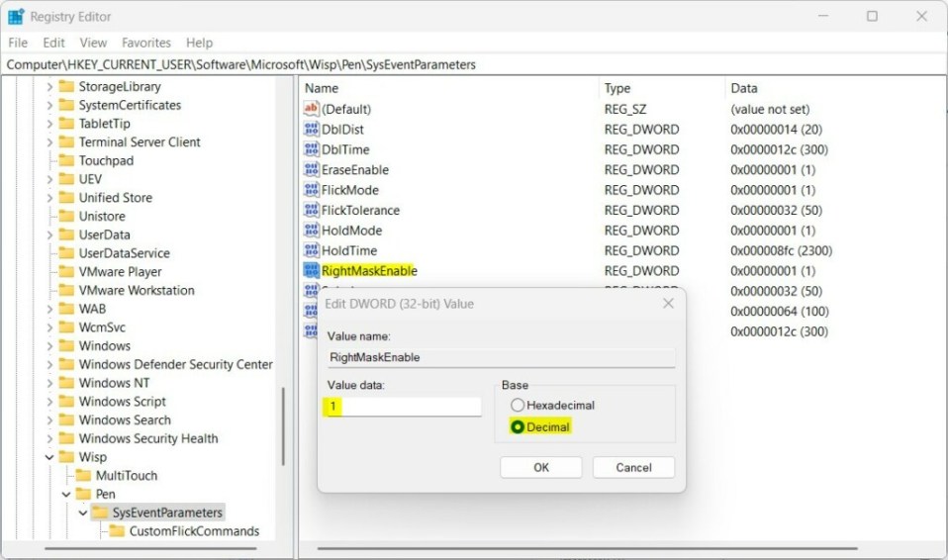This screenshot has width=948, height=560.
Task: Click the Registry Editor app icon in title bar
Action: pos(16,17)
